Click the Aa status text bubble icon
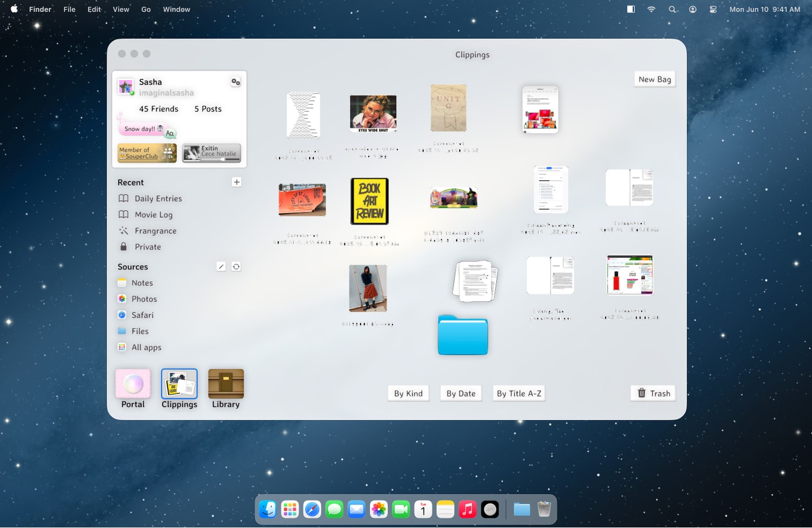Screen dimensions: 812x528 click(170, 134)
